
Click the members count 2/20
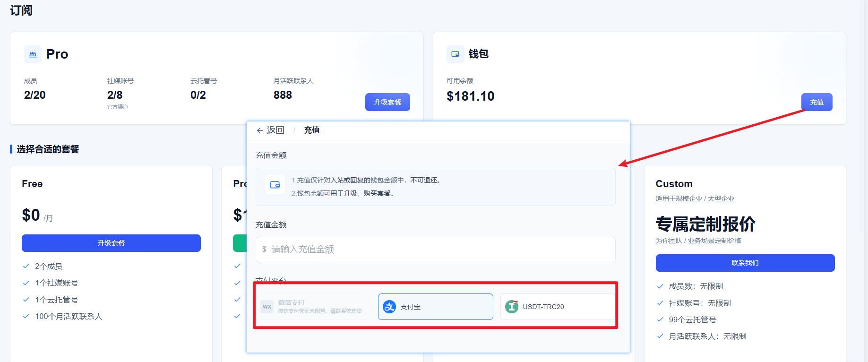point(35,95)
